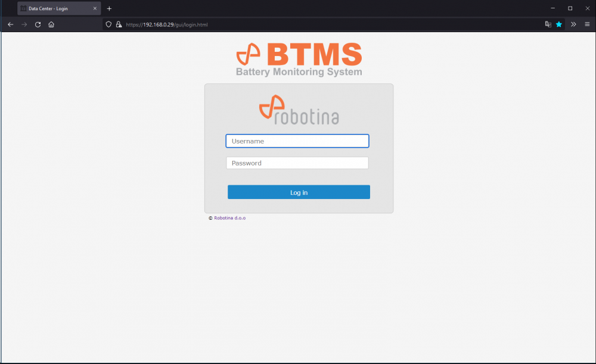Click the Robotina logo in login box
Image resolution: width=596 pixels, height=364 pixels.
(x=299, y=110)
